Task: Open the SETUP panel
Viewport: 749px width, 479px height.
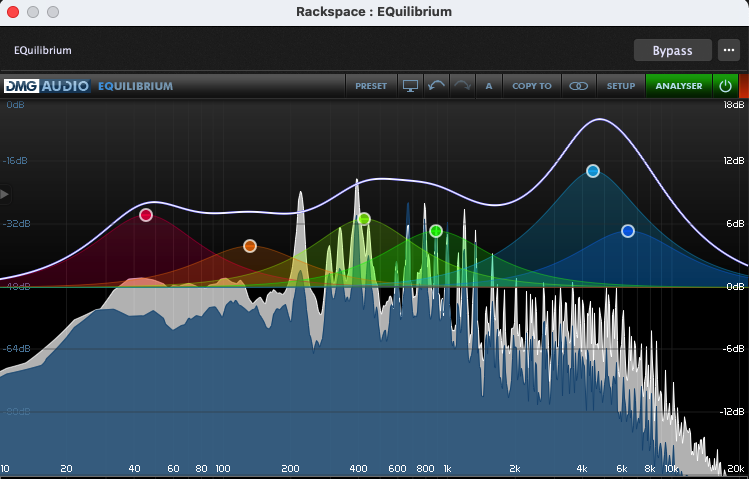Action: pyautogui.click(x=621, y=86)
